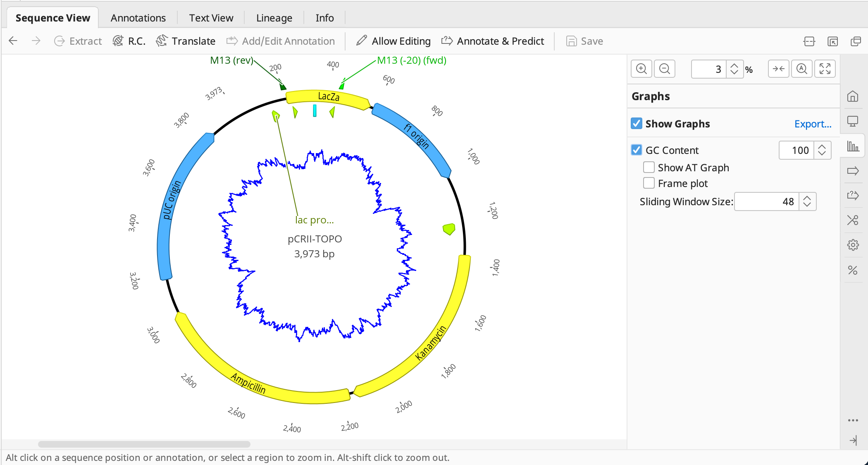The width and height of the screenshot is (868, 465).
Task: Click the full screen expand icon
Action: click(825, 69)
